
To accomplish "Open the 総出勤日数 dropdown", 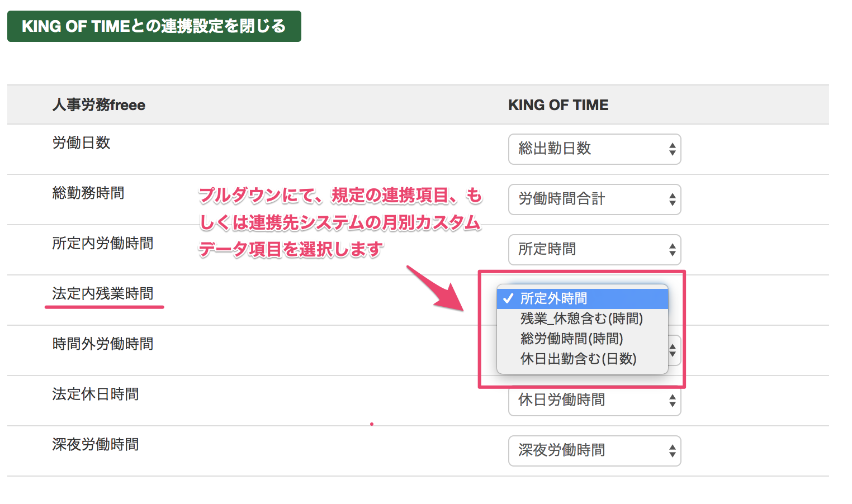I will coord(594,149).
